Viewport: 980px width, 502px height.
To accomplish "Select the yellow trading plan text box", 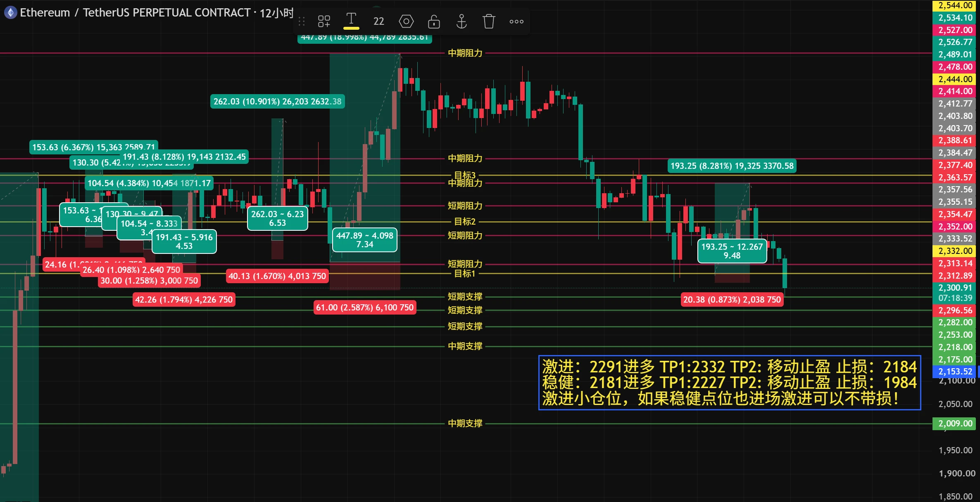I will (730, 382).
